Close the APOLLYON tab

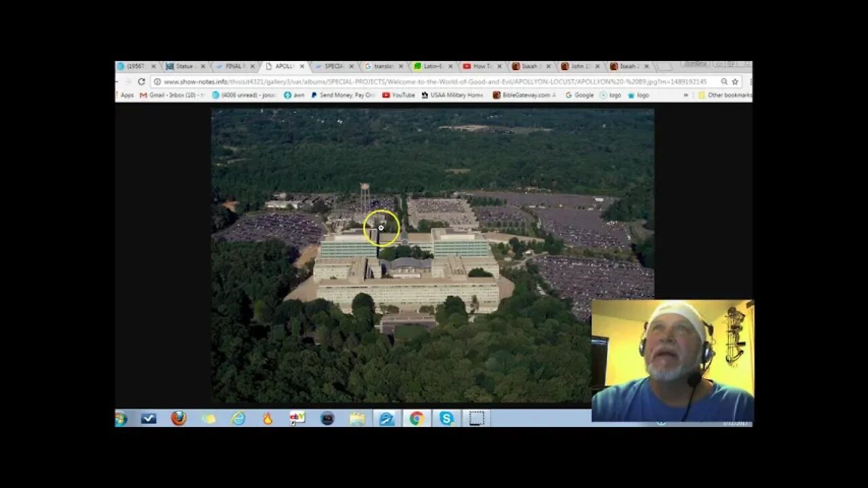coord(302,66)
